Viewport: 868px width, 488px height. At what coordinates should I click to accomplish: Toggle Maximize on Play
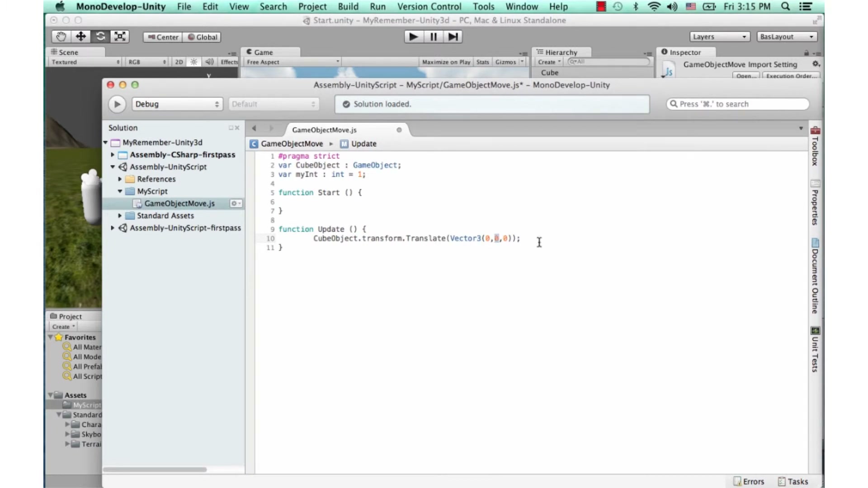[x=446, y=62]
